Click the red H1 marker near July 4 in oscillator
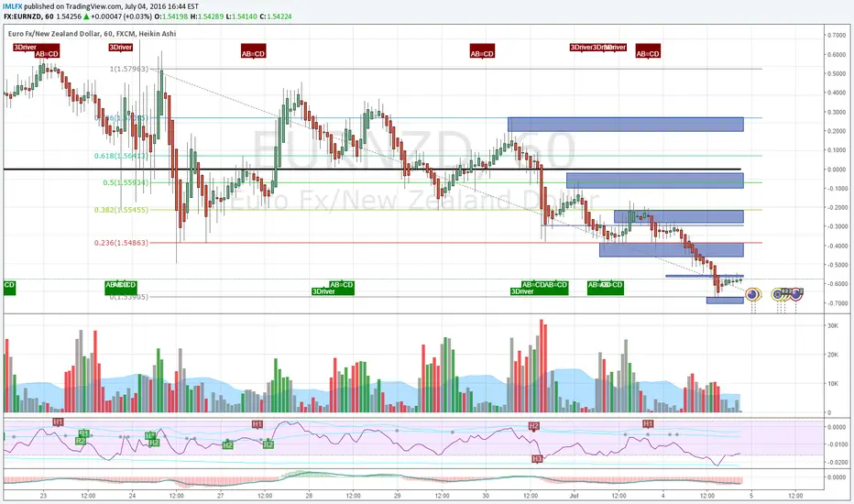Screen dimensions: 854x504 [648, 424]
